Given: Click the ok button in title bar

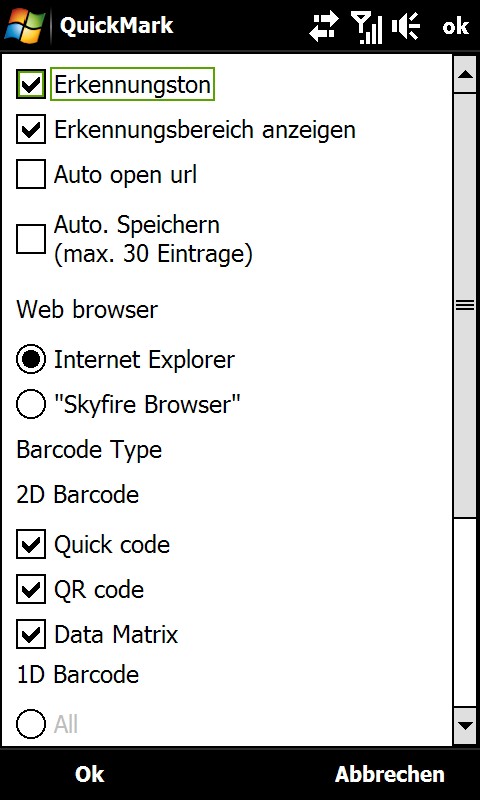Looking at the screenshot, I should click(x=456, y=26).
